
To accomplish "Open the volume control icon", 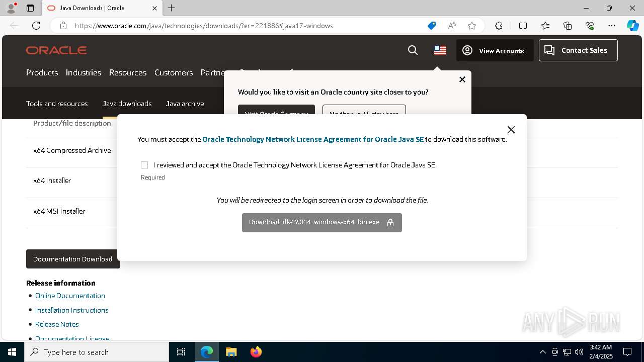I will (579, 352).
